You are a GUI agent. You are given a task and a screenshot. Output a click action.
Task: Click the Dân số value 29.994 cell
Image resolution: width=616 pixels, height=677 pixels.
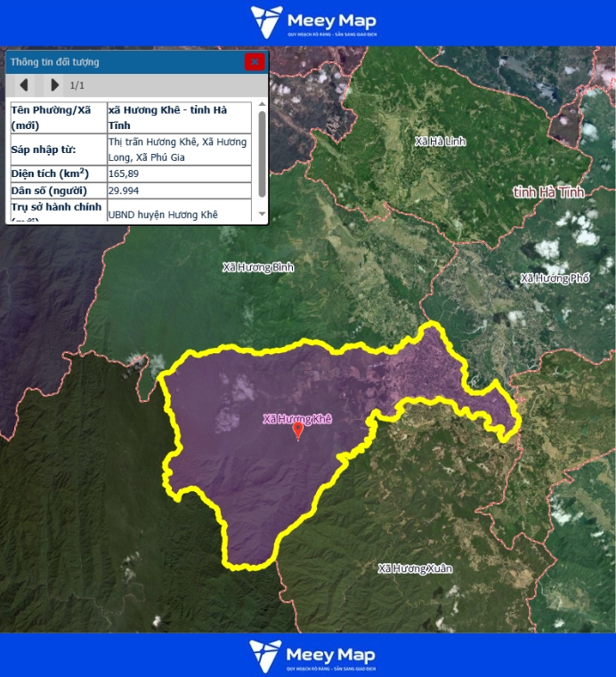pos(179,190)
